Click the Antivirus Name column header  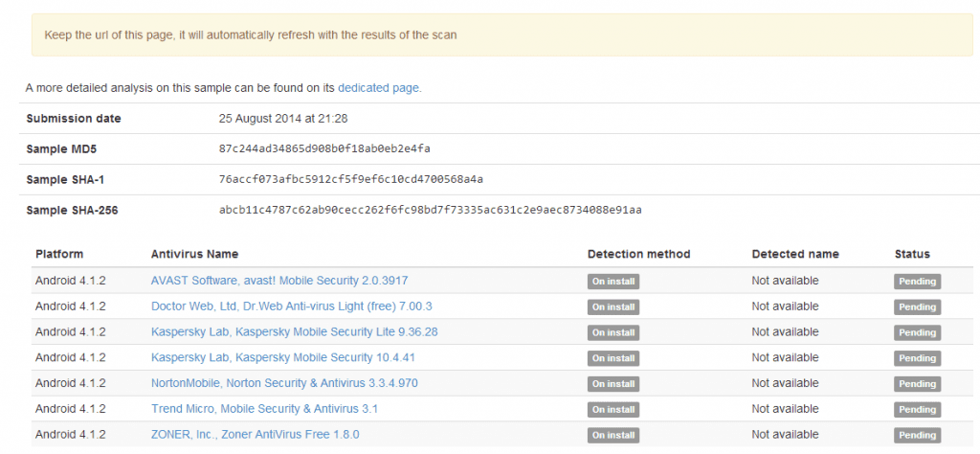(194, 254)
